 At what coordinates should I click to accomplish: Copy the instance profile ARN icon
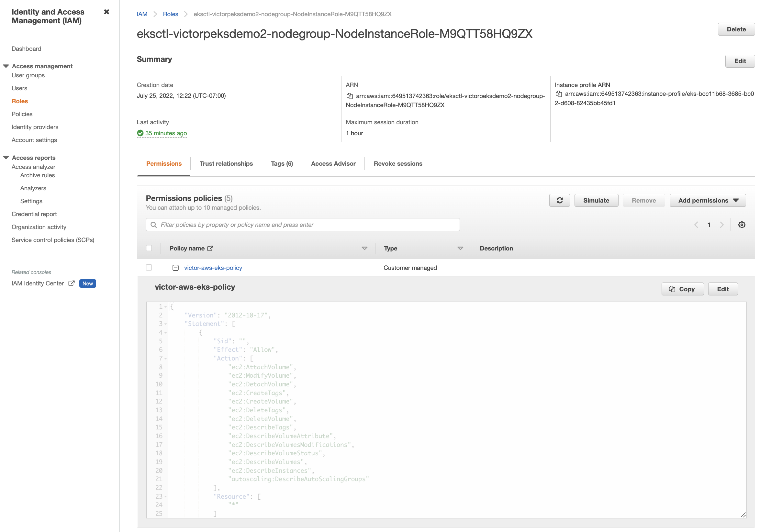(559, 94)
